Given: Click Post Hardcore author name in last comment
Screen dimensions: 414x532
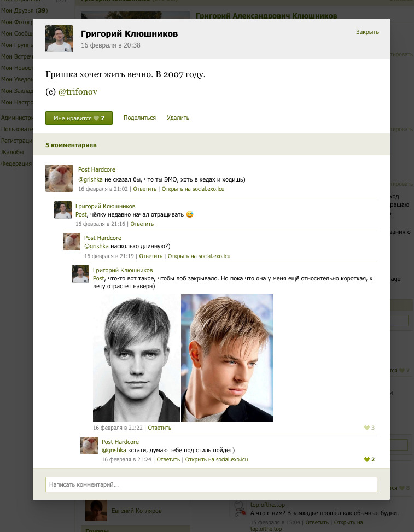Looking at the screenshot, I should (x=120, y=442).
